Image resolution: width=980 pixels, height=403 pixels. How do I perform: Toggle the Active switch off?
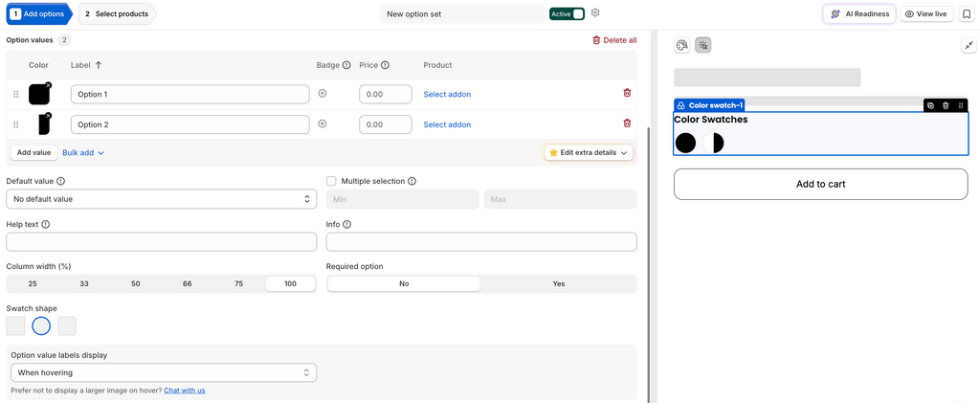567,13
